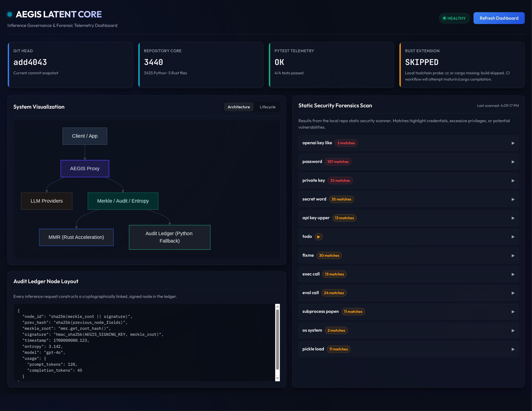Screen dimensions: 532x411
Task: Click the 24 matches badge
Action: coord(334,293)
